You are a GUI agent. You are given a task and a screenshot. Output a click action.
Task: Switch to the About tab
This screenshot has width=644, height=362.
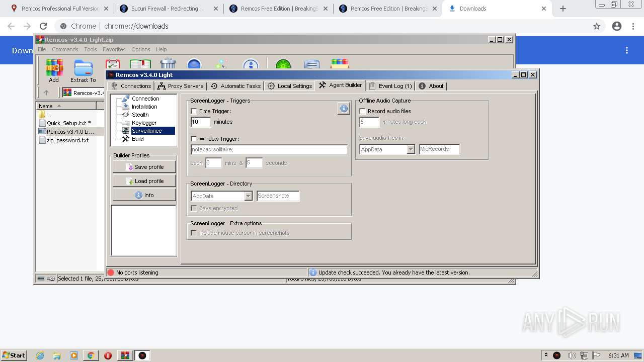(431, 86)
